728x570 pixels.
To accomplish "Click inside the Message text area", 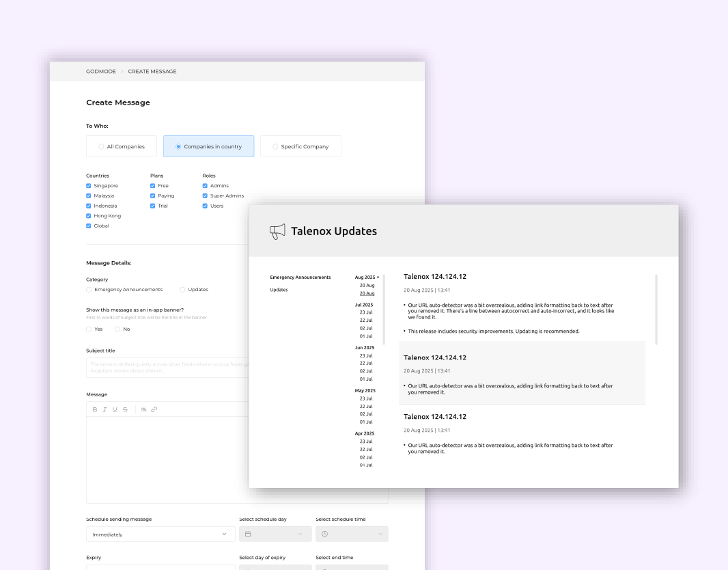I will (167, 460).
